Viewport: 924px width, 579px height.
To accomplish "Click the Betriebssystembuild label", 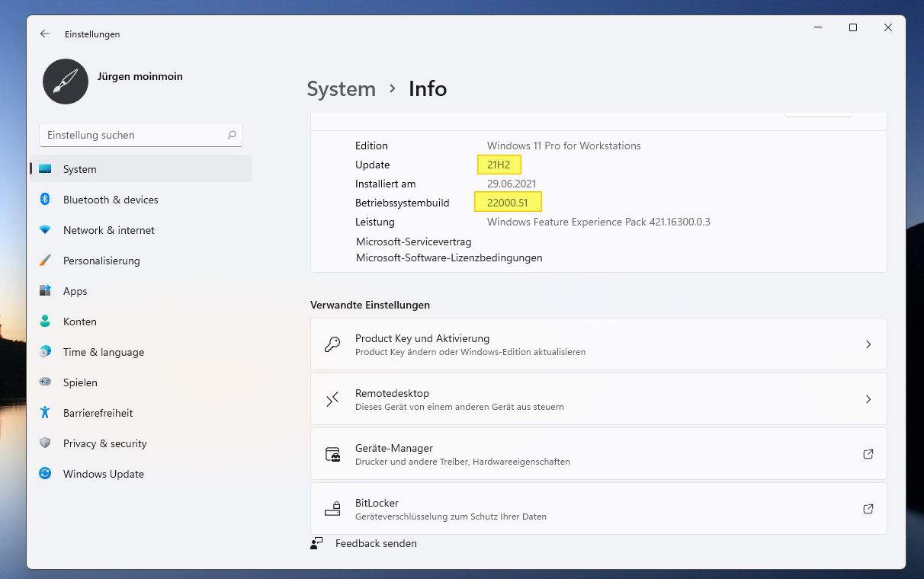I will coord(403,203).
